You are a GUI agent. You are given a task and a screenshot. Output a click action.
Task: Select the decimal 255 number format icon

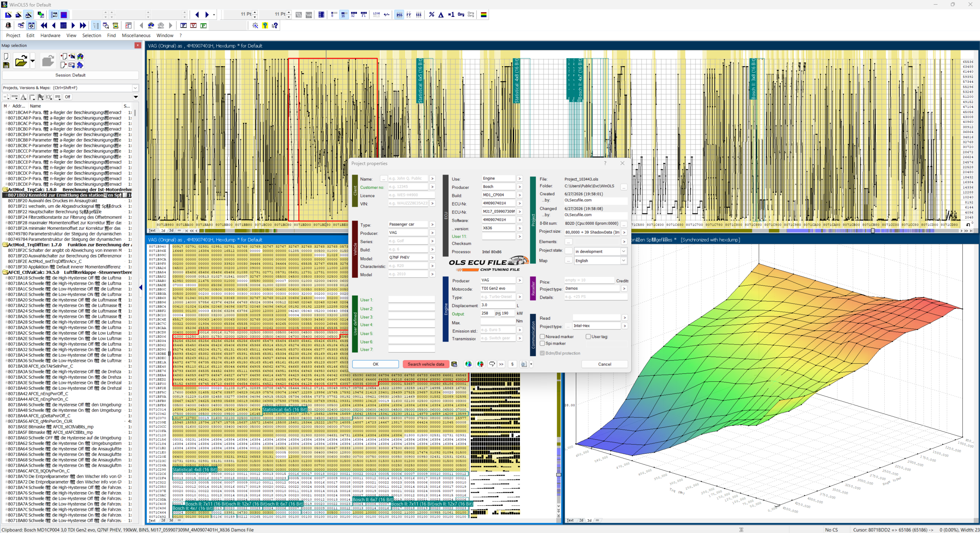click(x=399, y=15)
